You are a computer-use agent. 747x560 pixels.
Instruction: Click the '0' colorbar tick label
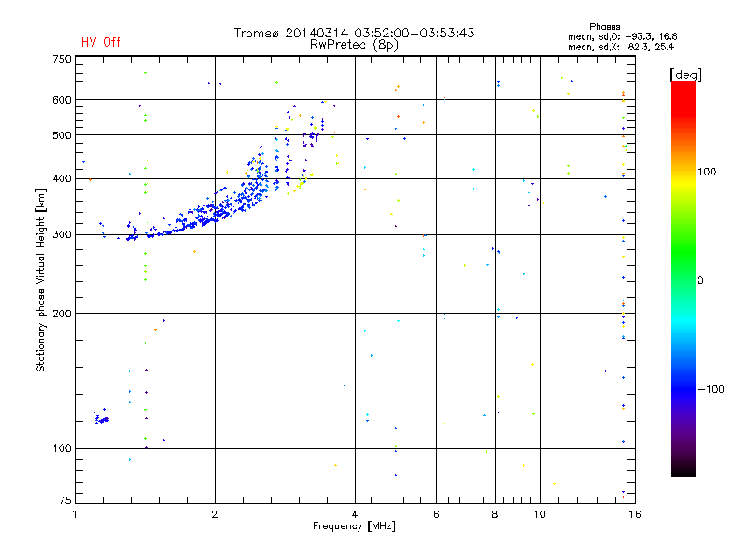[x=700, y=281]
